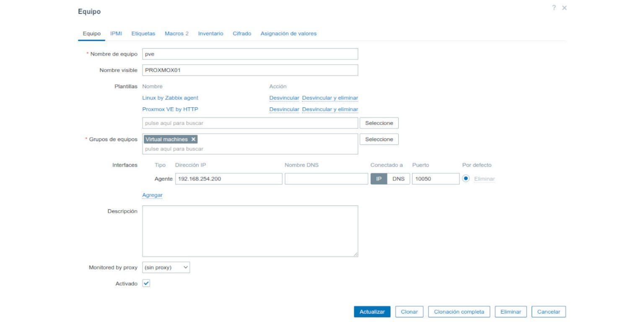Screen dimensions: 644x322
Task: Select the Por defecto radio button
Action: pos(466,179)
